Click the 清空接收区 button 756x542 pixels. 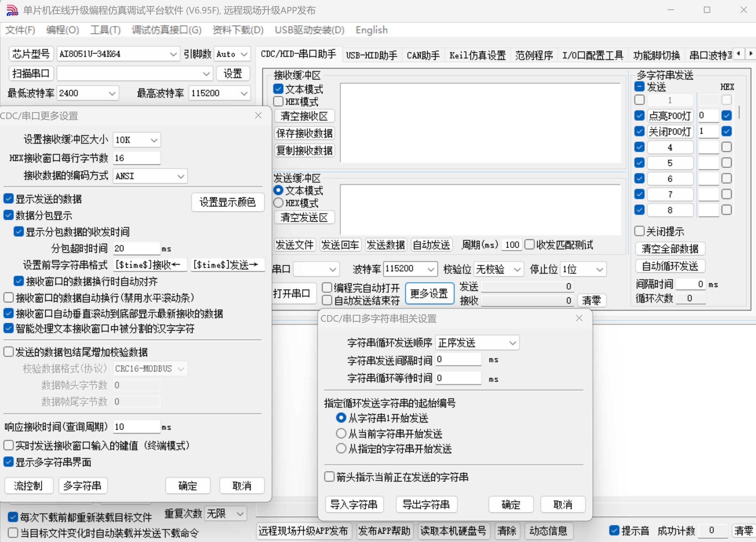pos(304,116)
